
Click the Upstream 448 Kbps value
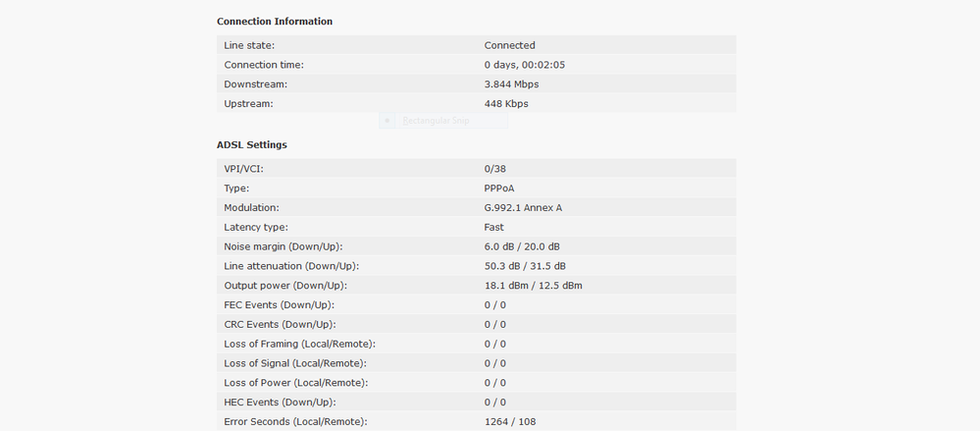(506, 104)
